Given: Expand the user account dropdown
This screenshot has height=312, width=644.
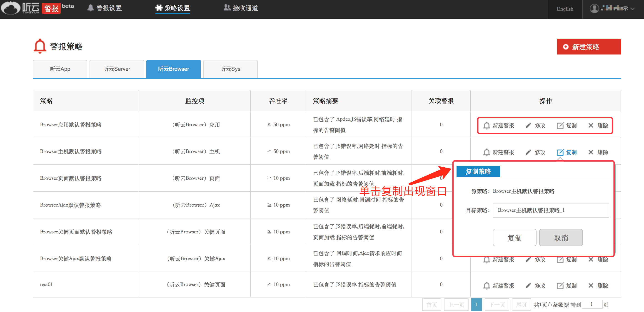Looking at the screenshot, I should click(x=632, y=9).
